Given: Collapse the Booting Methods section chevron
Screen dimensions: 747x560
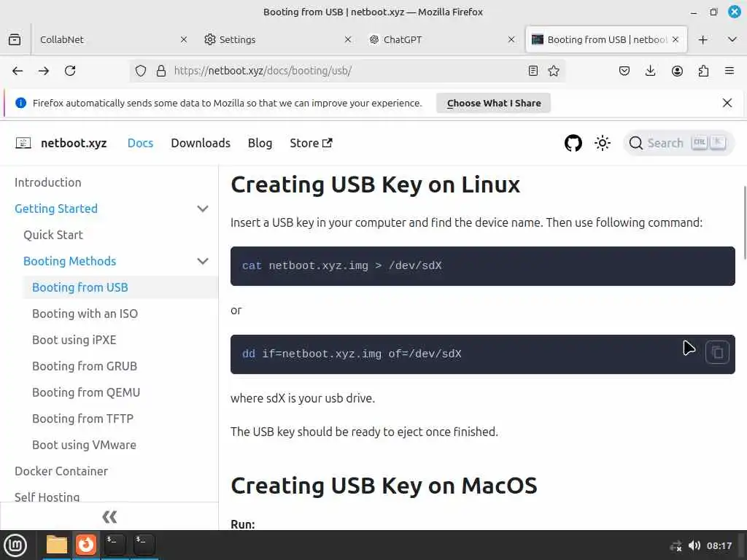Looking at the screenshot, I should pyautogui.click(x=203, y=261).
